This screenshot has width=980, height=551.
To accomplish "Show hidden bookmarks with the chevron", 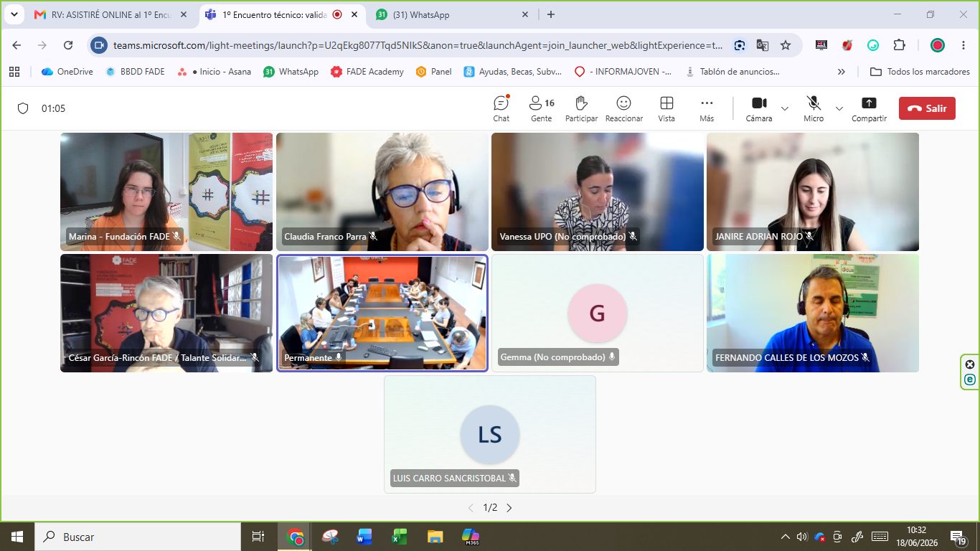I will [842, 72].
